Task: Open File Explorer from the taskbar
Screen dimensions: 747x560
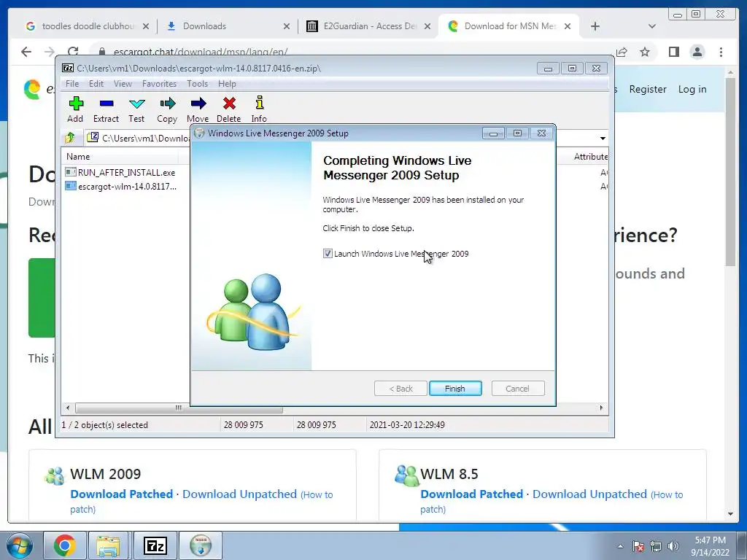Action: (x=108, y=545)
